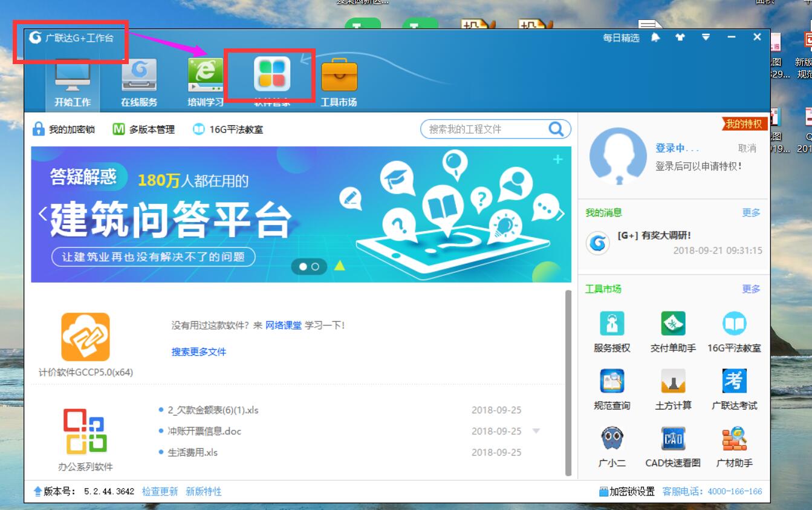Click 客服电话 4000-166-166
The width and height of the screenshot is (812, 510).
(x=712, y=492)
